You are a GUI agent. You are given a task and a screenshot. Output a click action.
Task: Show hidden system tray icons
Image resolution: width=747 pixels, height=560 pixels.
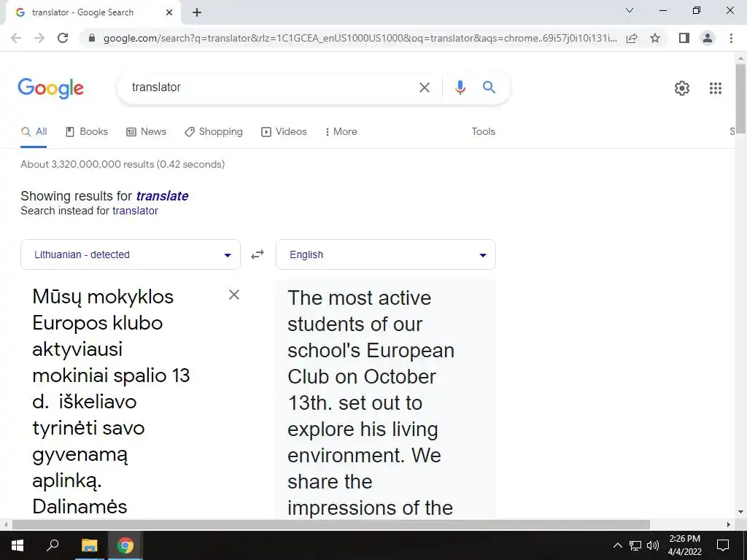click(617, 545)
